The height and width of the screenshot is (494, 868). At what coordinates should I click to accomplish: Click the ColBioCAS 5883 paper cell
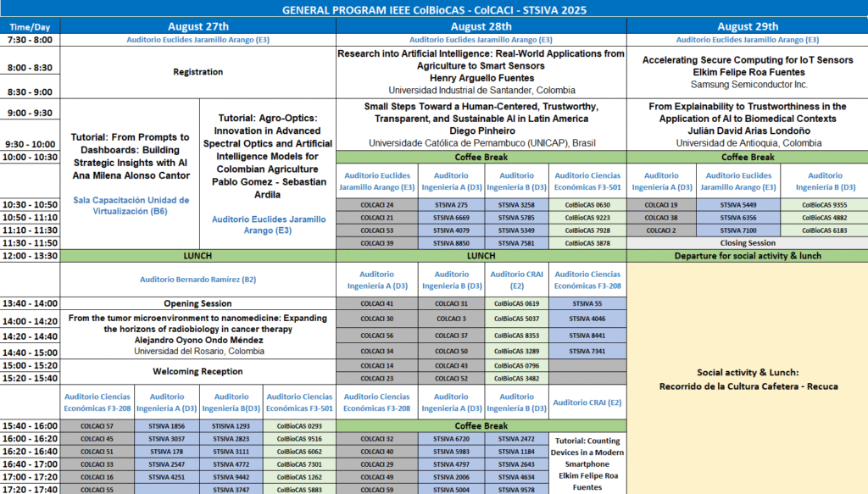[299, 490]
